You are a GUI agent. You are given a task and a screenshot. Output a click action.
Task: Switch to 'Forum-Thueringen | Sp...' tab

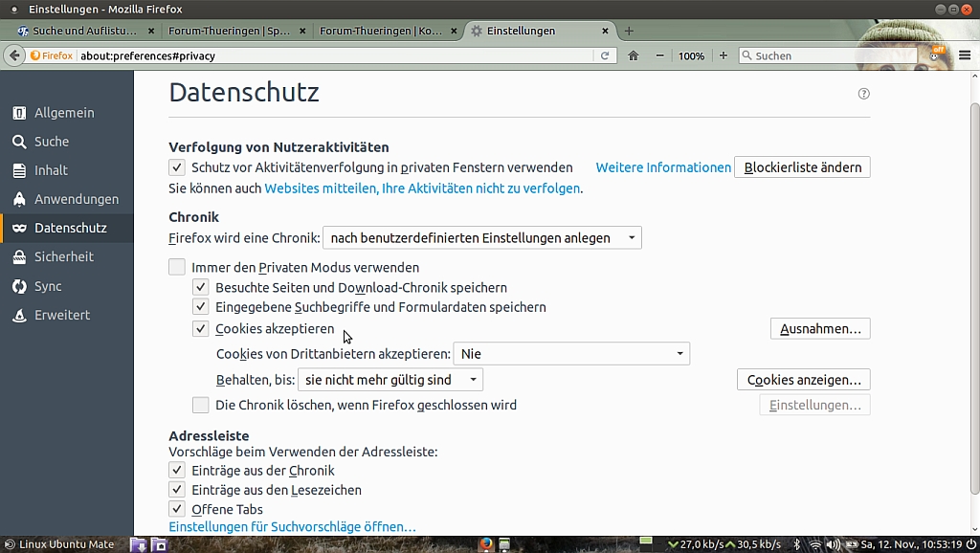click(229, 31)
